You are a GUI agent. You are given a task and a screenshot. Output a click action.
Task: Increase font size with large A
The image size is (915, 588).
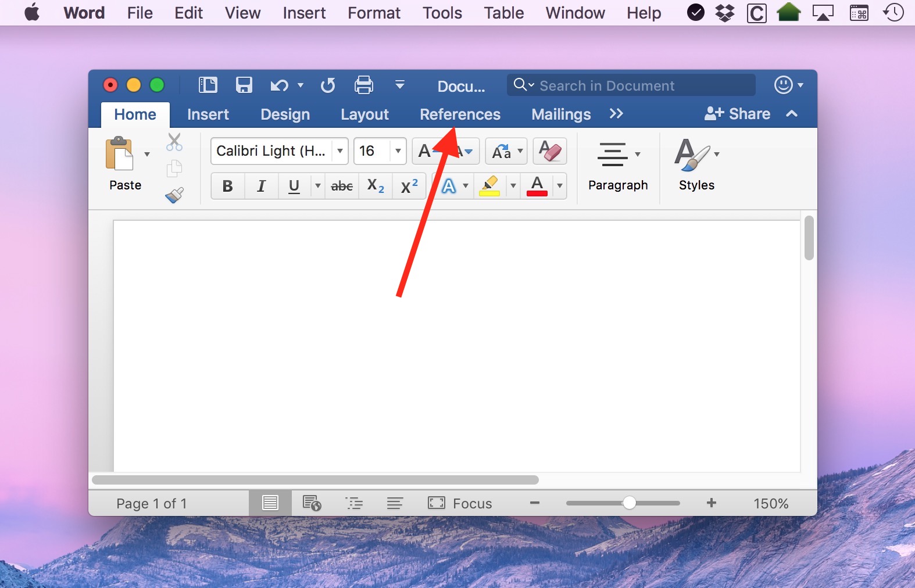coord(425,152)
